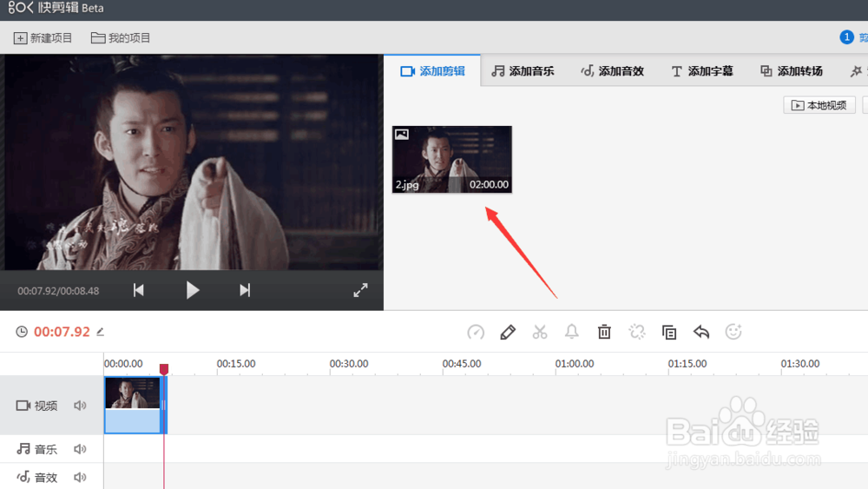Open the speed adjustment gauge tool
The height and width of the screenshot is (489, 868).
coord(476,332)
